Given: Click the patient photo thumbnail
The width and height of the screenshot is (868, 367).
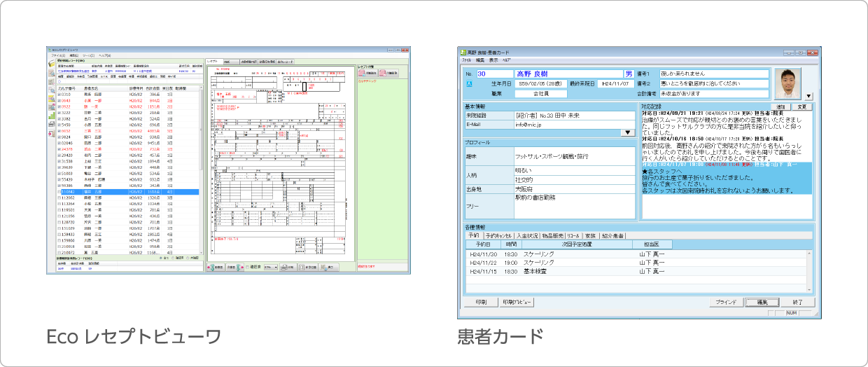Looking at the screenshot, I should pyautogui.click(x=787, y=83).
